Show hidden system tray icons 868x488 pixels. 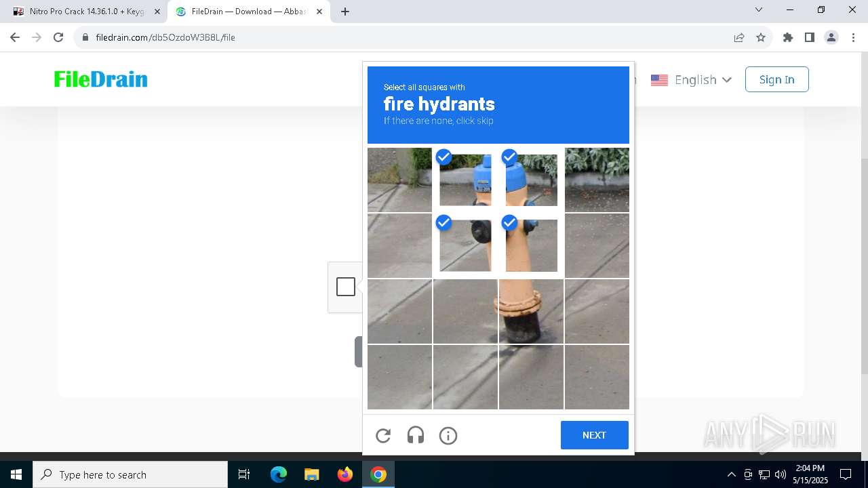[x=731, y=474]
